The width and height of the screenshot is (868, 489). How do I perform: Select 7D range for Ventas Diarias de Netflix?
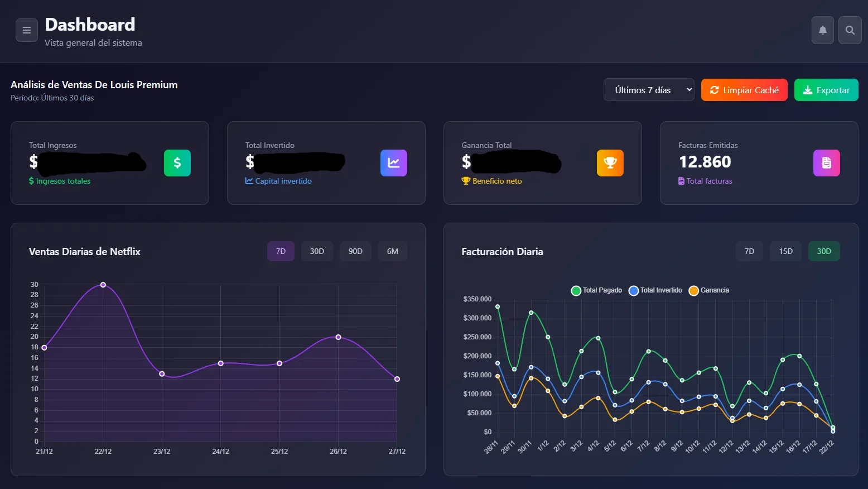281,251
